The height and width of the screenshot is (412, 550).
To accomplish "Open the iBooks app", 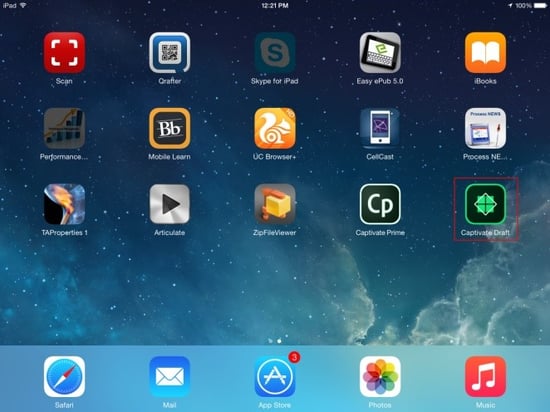I will 485,53.
